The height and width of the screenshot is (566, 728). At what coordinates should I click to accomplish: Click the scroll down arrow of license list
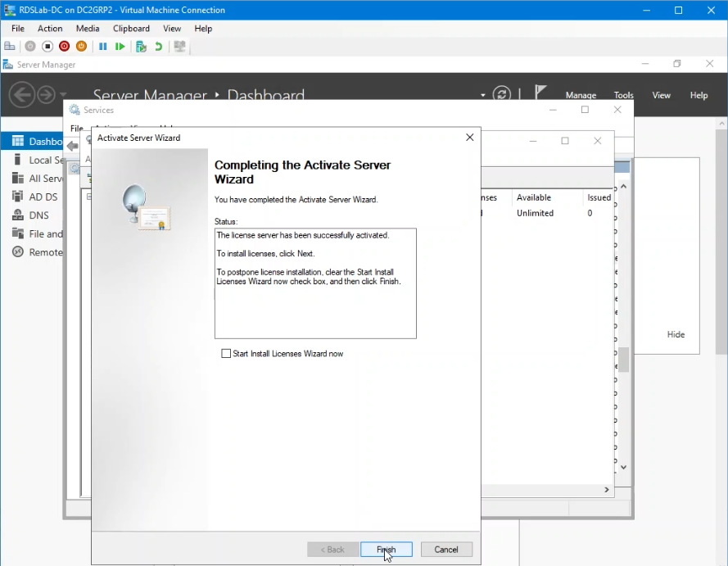623,467
